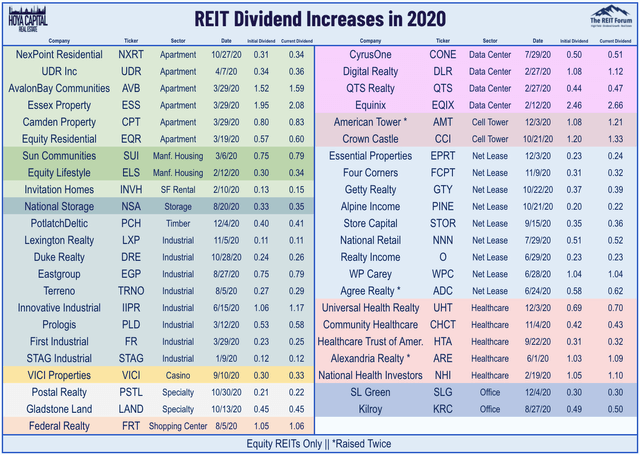Select the 'REIT Dividend Increases in 2020' title
The width and height of the screenshot is (640, 455).
[x=320, y=19]
